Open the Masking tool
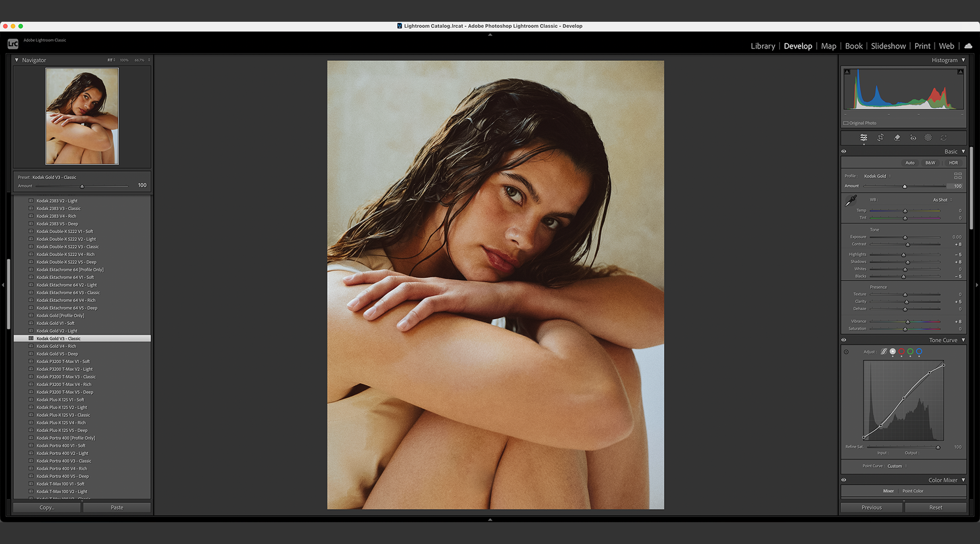Screen dimensions: 980x544 928,138
